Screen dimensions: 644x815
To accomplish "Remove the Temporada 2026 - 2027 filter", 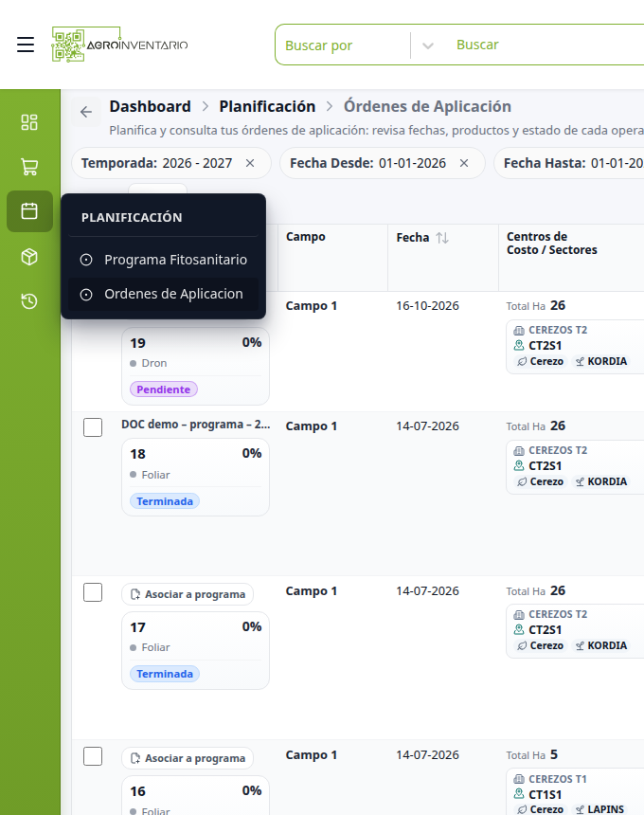I will pos(250,163).
